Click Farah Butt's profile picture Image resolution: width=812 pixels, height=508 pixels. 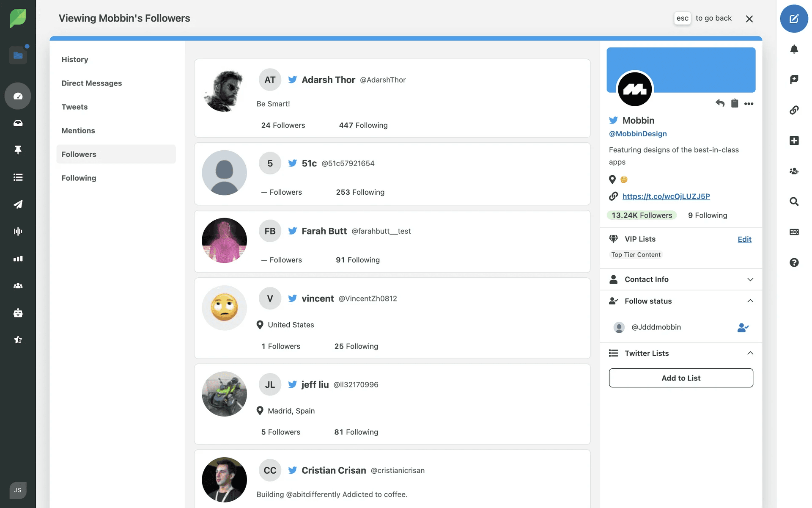point(224,240)
